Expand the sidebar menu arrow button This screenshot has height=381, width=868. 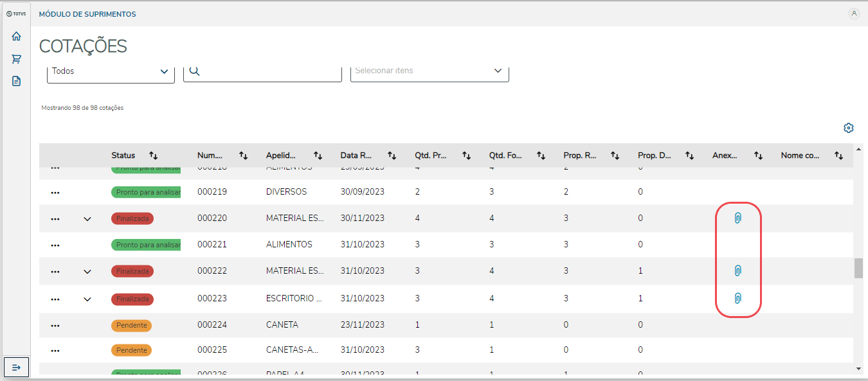pos(17,367)
